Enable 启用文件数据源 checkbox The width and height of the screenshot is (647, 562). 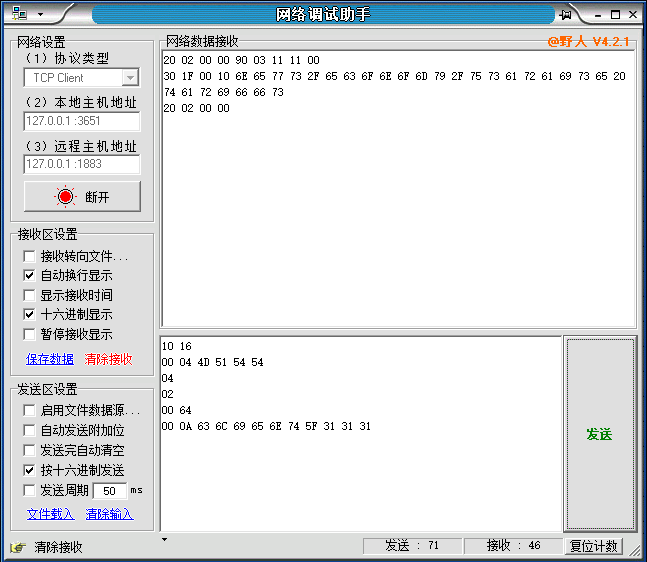tap(29, 410)
